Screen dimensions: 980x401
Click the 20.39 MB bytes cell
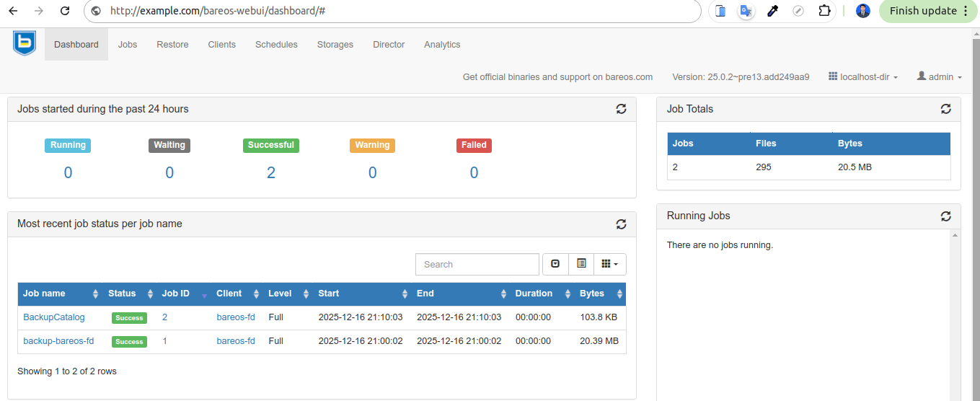pos(599,341)
